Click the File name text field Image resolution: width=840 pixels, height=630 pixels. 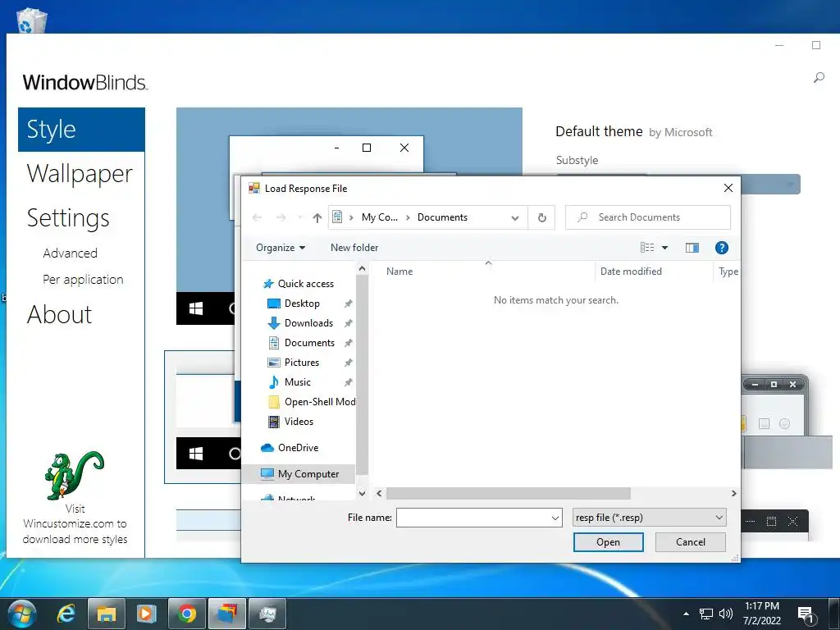473,518
